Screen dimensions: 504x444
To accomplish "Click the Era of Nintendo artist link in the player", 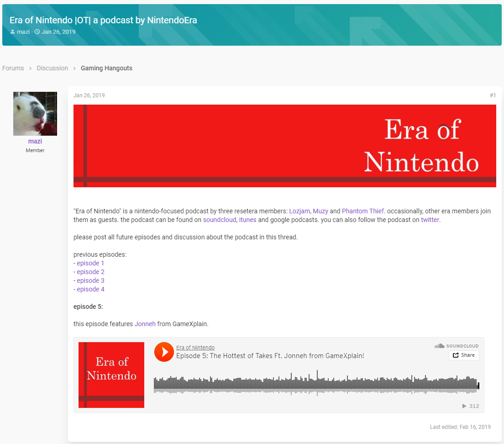I will pos(195,348).
